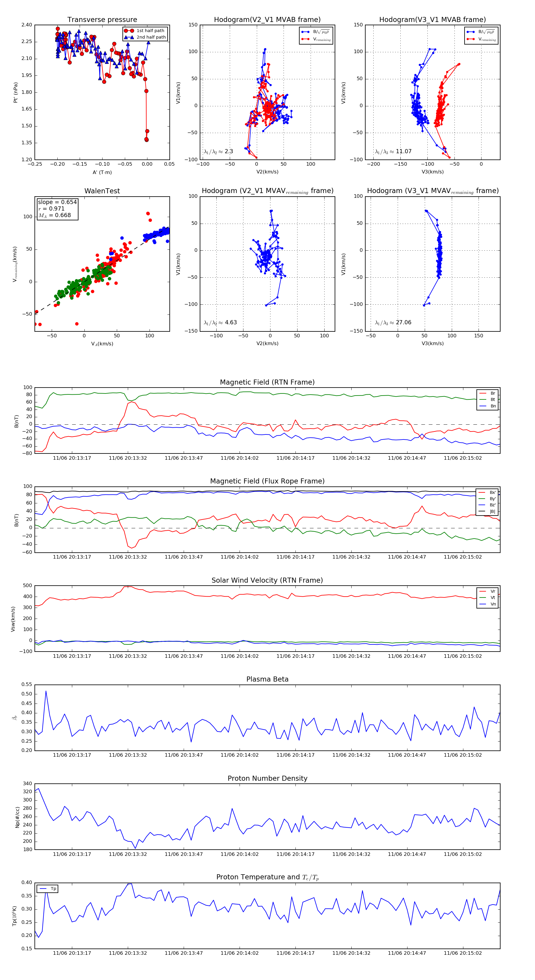Click the "Vt" legend entry
The image size is (535, 980).
tap(487, 598)
